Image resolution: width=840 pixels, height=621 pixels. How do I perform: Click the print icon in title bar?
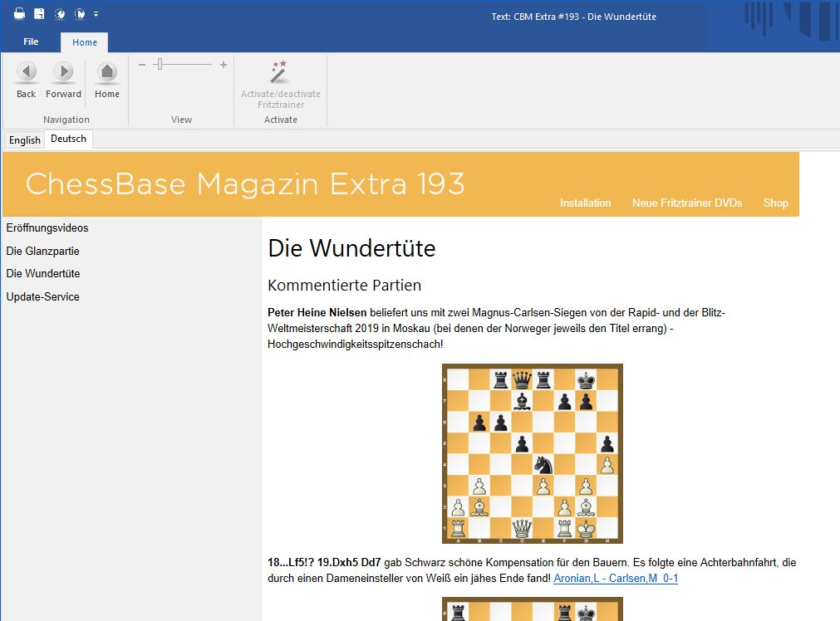point(19,14)
